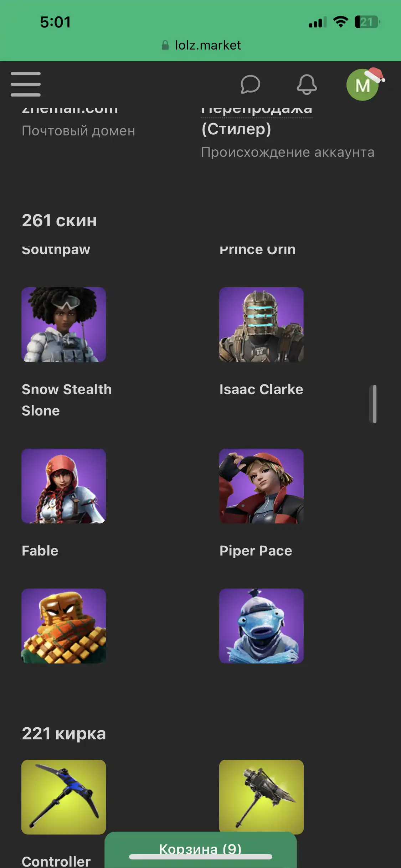Open the hamburger menu
Viewport: 401px width, 868px height.
[26, 84]
